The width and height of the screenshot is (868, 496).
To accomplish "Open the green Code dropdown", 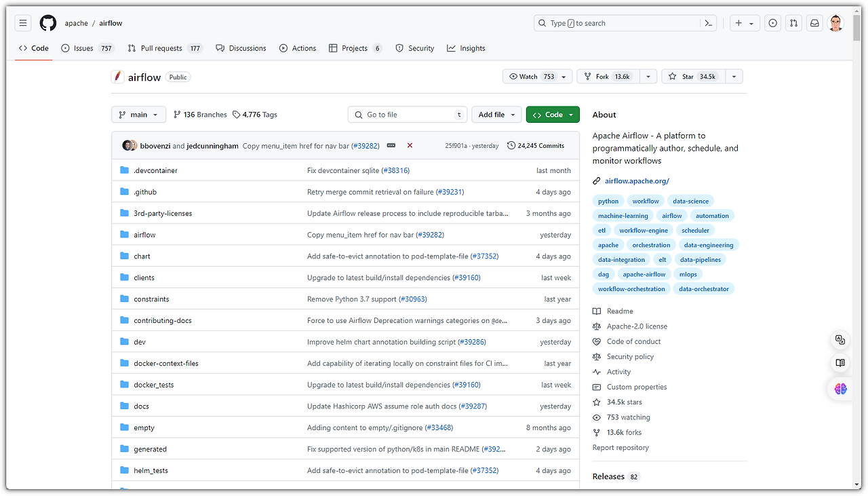I will click(553, 115).
